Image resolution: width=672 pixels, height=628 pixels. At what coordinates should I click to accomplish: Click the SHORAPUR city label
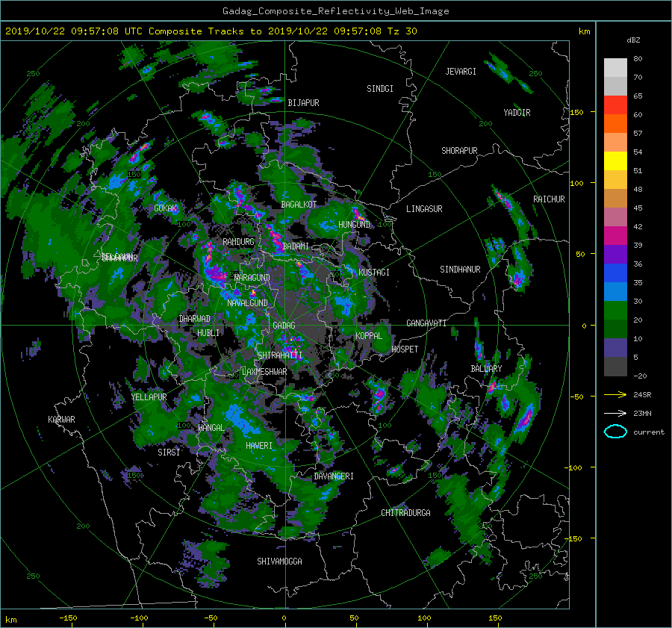pos(459,151)
